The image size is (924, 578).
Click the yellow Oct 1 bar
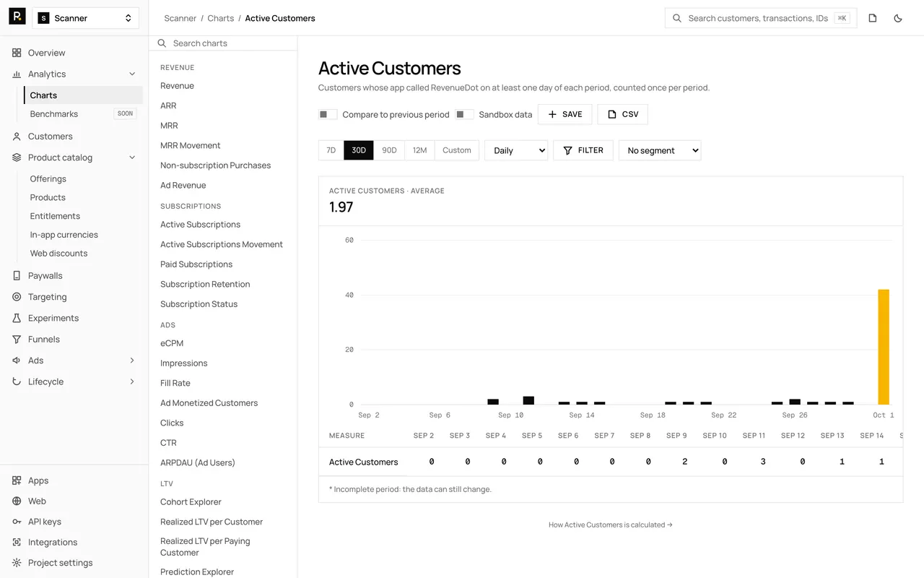[884, 347]
